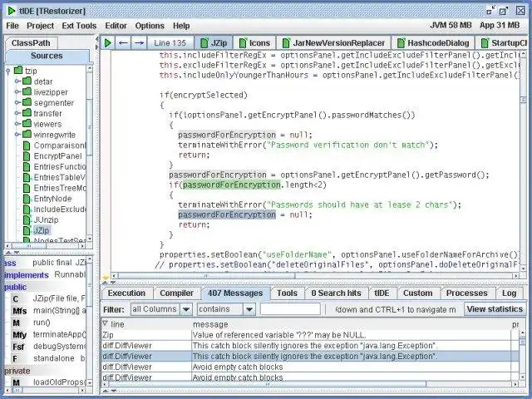Expand the transfer package node

[x=17, y=113]
